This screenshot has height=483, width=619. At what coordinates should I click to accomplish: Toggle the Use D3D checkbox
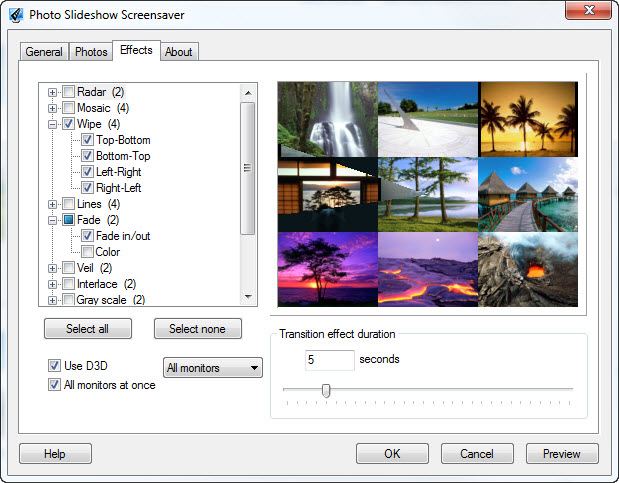pyautogui.click(x=54, y=366)
